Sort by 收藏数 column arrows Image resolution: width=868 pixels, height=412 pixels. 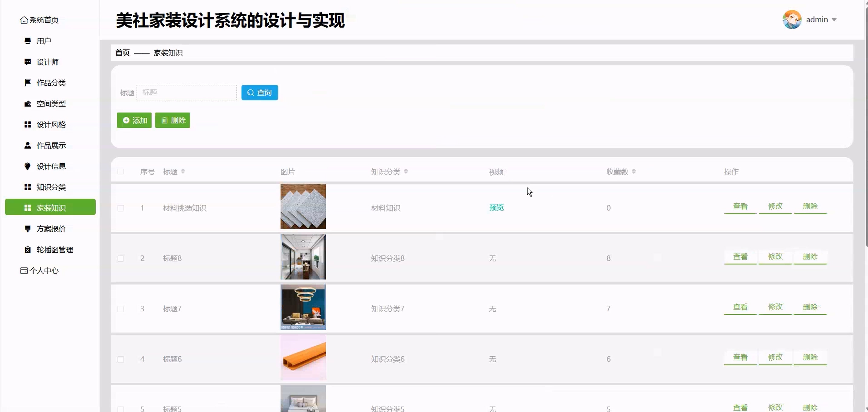[633, 172]
